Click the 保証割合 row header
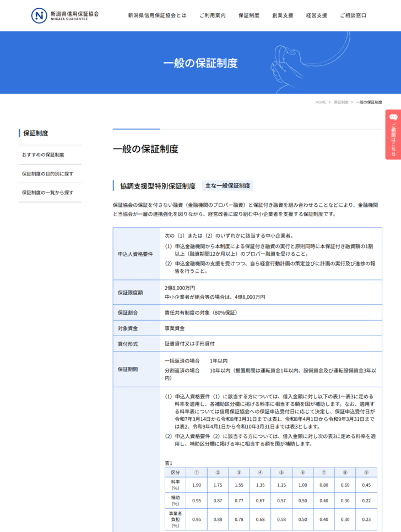This screenshot has width=401, height=532. (136, 312)
